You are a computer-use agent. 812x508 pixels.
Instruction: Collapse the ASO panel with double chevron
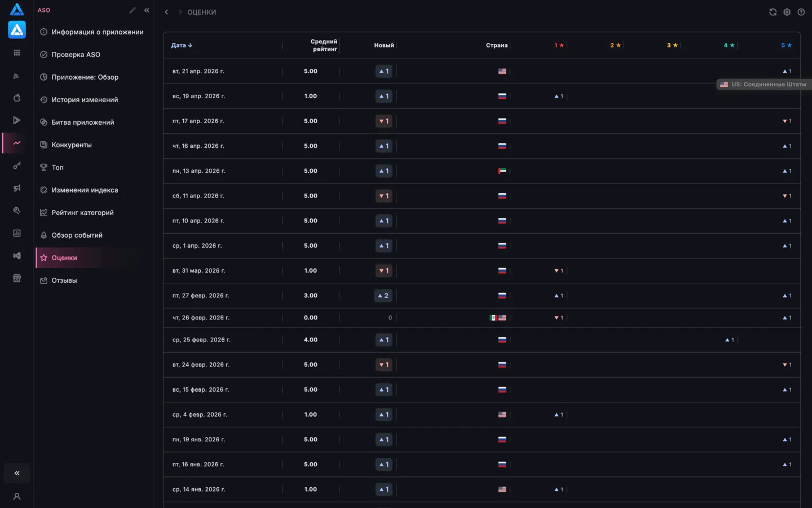pyautogui.click(x=147, y=10)
